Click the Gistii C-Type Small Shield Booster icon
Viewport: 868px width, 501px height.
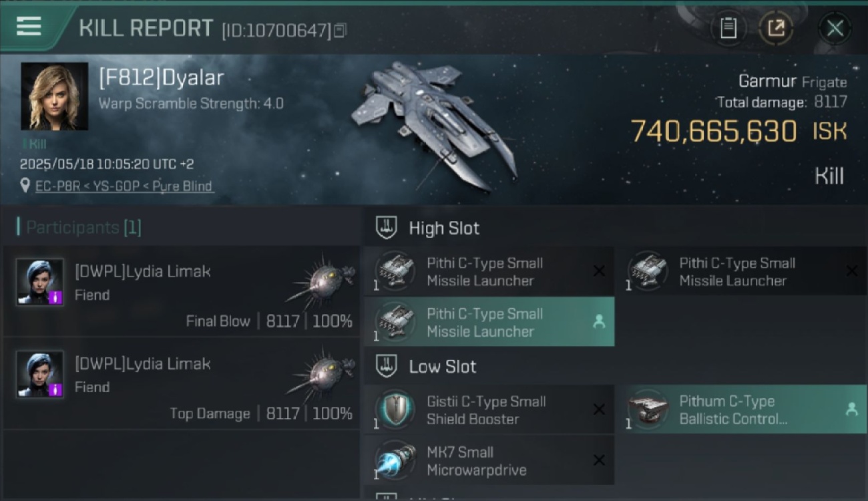coord(395,409)
